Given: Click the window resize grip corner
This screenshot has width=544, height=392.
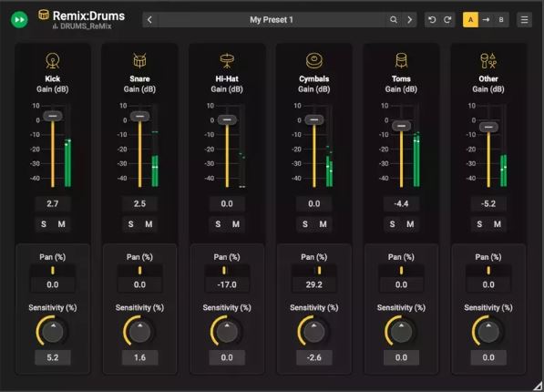Looking at the screenshot, I should 539,387.
